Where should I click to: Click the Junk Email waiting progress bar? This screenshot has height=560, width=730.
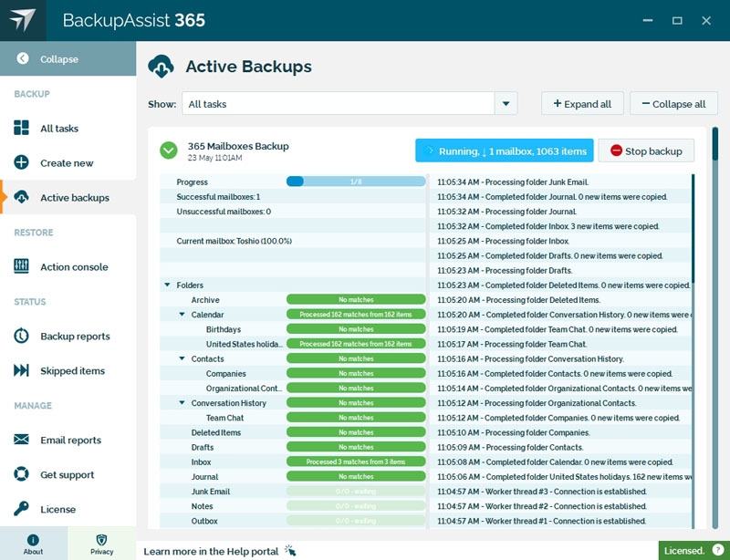coord(356,491)
